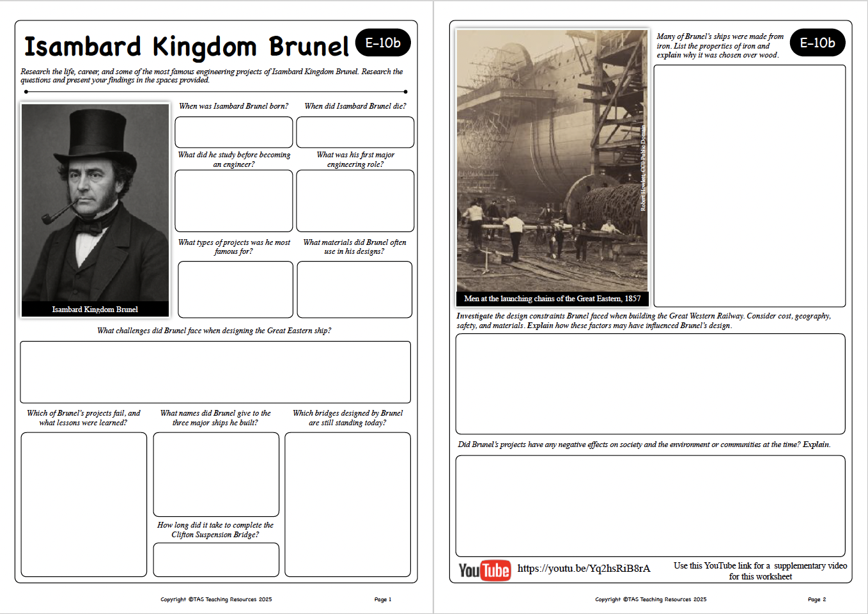868x614 pixels.
Task: Click the answer box for when Brunel died
Action: [x=355, y=132]
